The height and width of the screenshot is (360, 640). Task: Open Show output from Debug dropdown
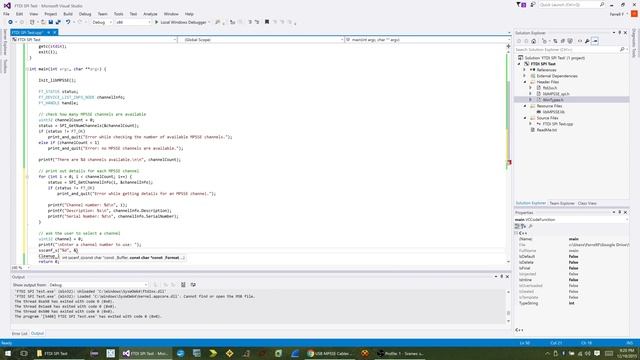point(98,285)
